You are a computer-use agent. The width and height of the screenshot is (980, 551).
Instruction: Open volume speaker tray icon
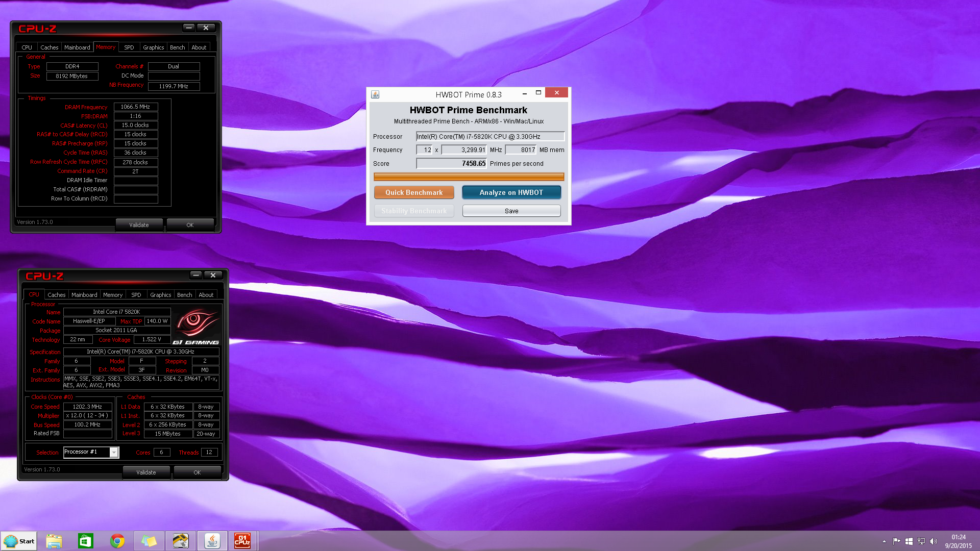click(x=934, y=541)
